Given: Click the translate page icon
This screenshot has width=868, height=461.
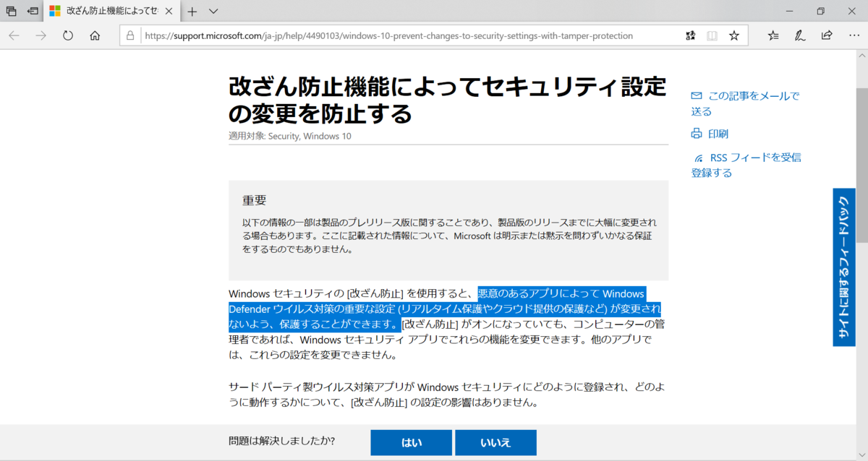Looking at the screenshot, I should coord(690,35).
